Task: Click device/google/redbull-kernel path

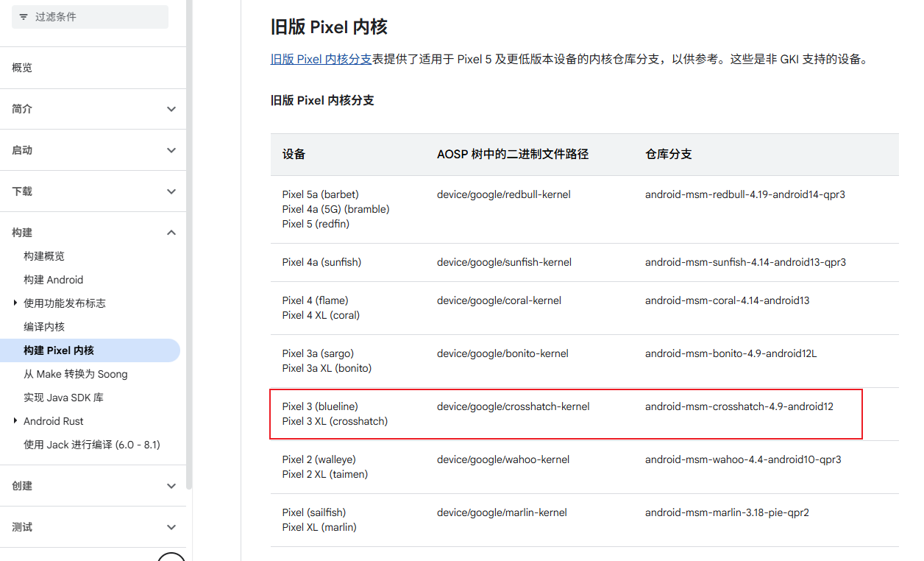Action: 504,194
